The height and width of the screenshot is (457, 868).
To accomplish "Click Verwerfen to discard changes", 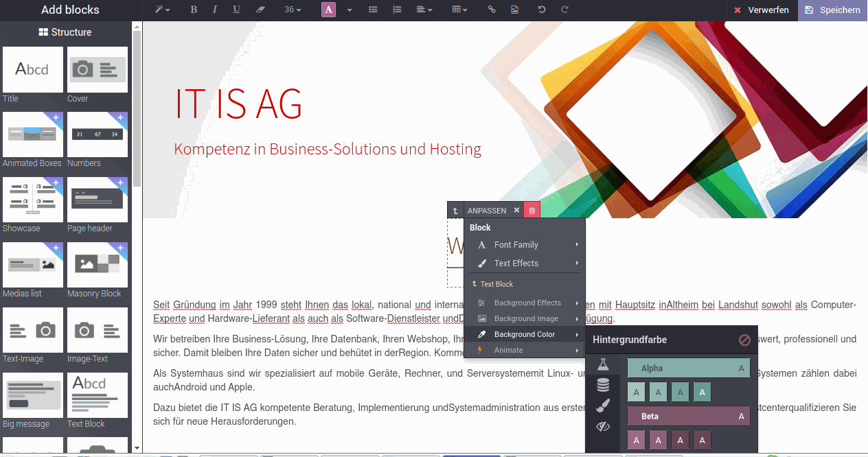I will pos(762,10).
